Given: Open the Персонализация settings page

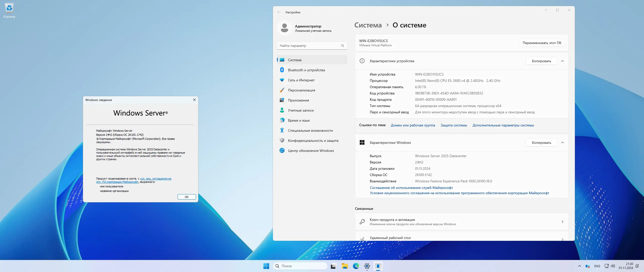Looking at the screenshot, I should pos(301,90).
